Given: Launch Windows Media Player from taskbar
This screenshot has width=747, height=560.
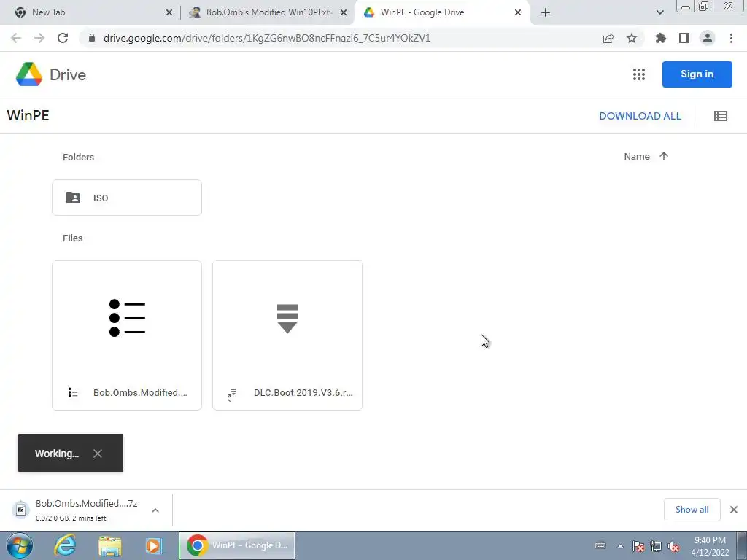Looking at the screenshot, I should tap(154, 545).
